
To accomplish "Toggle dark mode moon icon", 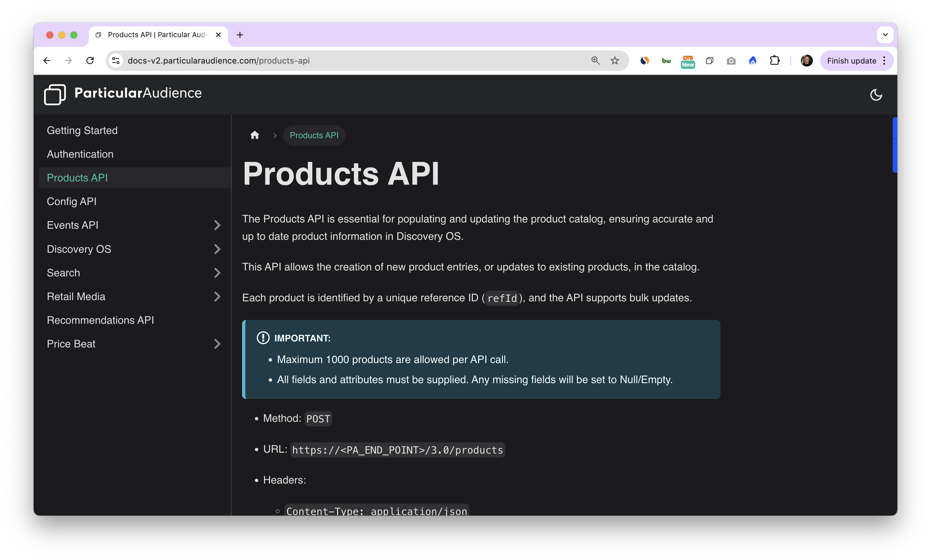I will click(876, 95).
